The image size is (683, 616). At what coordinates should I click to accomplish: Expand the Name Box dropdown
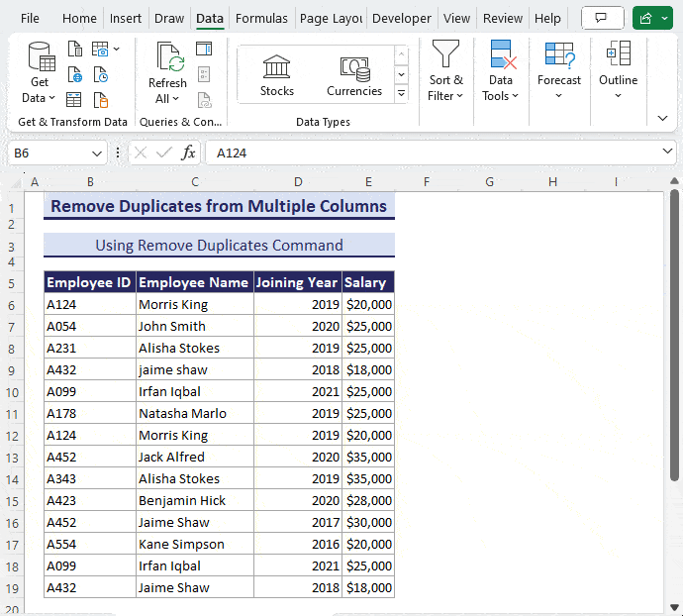click(97, 154)
